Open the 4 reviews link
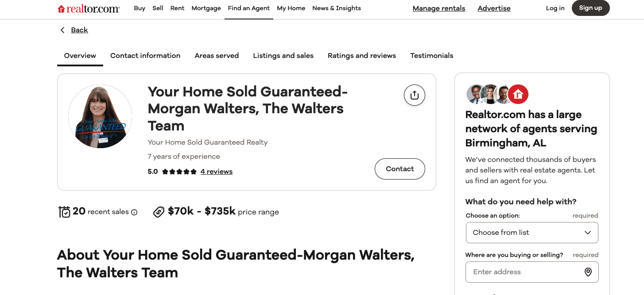This screenshot has height=295, width=644. [x=217, y=171]
